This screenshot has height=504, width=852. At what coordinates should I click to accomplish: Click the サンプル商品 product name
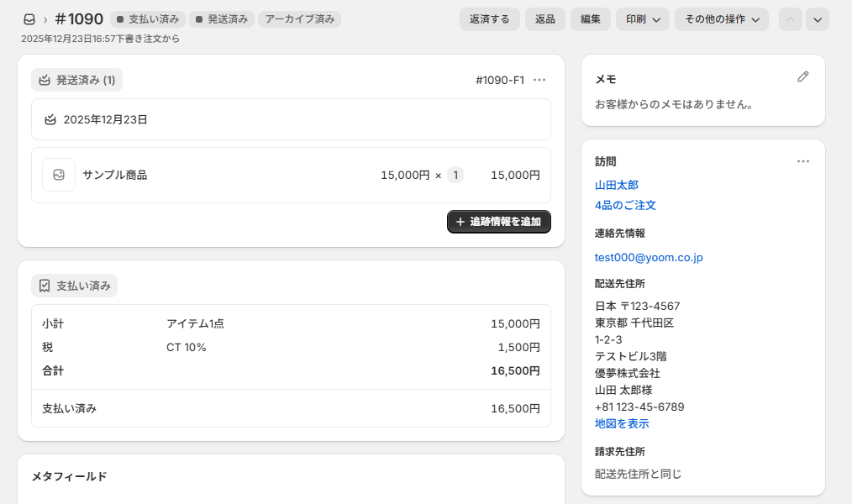pos(114,175)
